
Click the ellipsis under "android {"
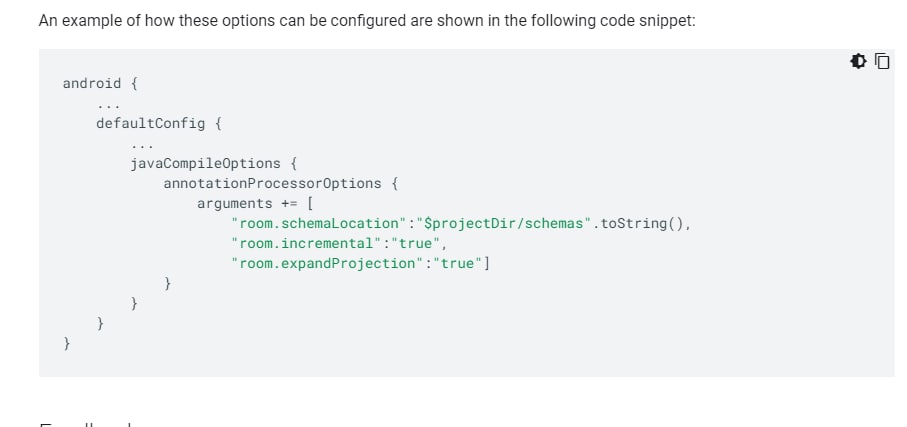(108, 106)
